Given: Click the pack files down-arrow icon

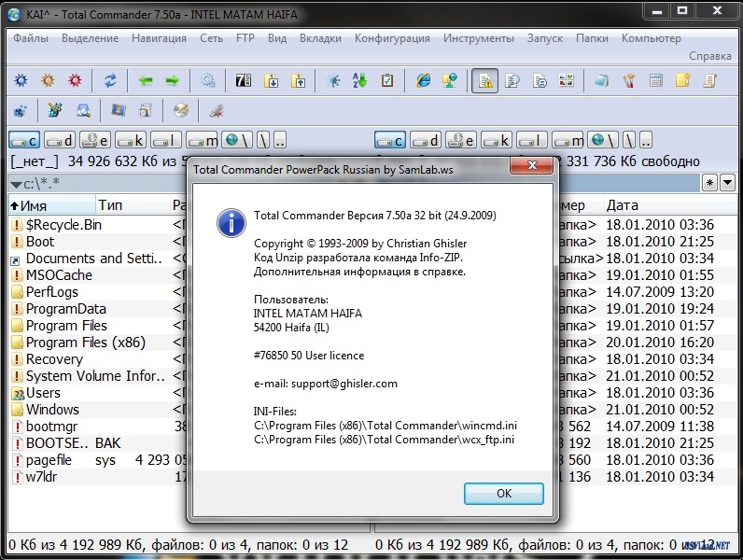Looking at the screenshot, I should (272, 80).
